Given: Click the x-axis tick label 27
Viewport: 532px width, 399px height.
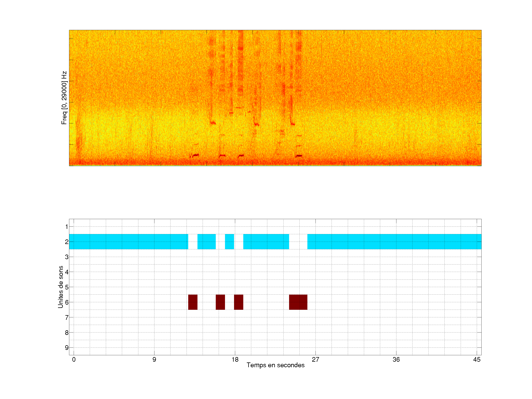Looking at the screenshot, I should coord(316,359).
